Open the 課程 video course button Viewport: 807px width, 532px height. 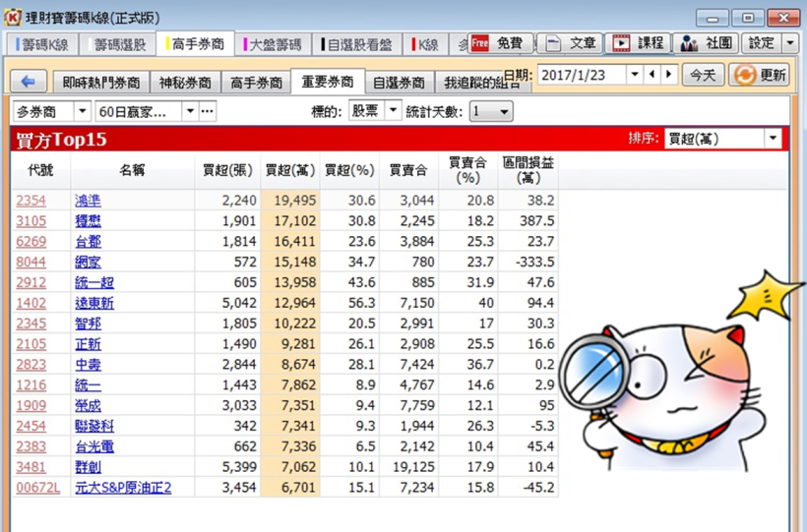639,43
